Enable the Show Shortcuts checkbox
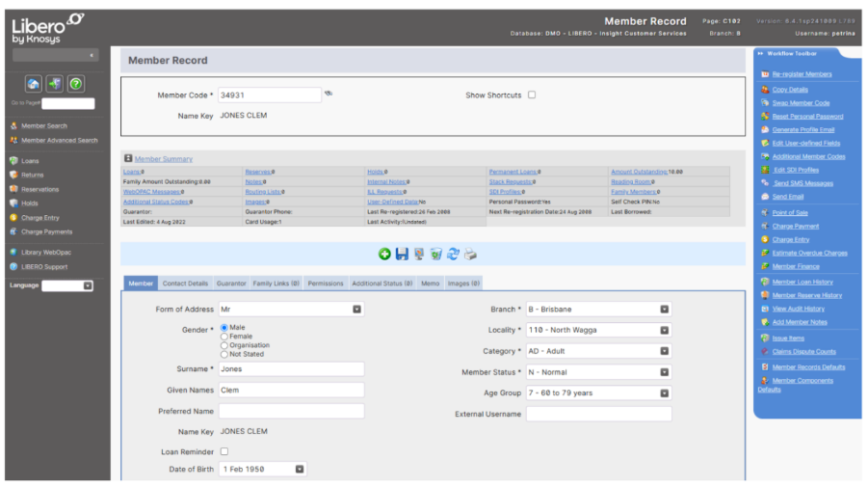This screenshot has width=868, height=487. click(532, 95)
